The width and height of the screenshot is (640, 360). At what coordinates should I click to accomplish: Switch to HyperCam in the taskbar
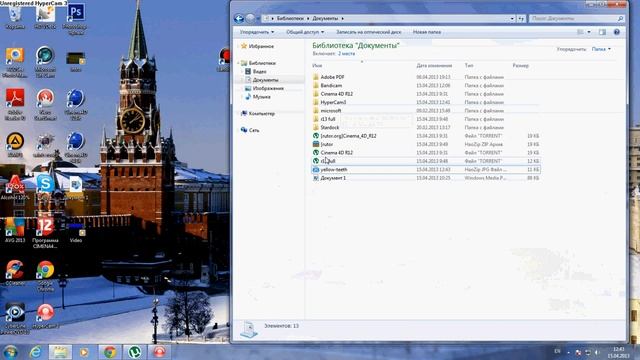[159, 352]
